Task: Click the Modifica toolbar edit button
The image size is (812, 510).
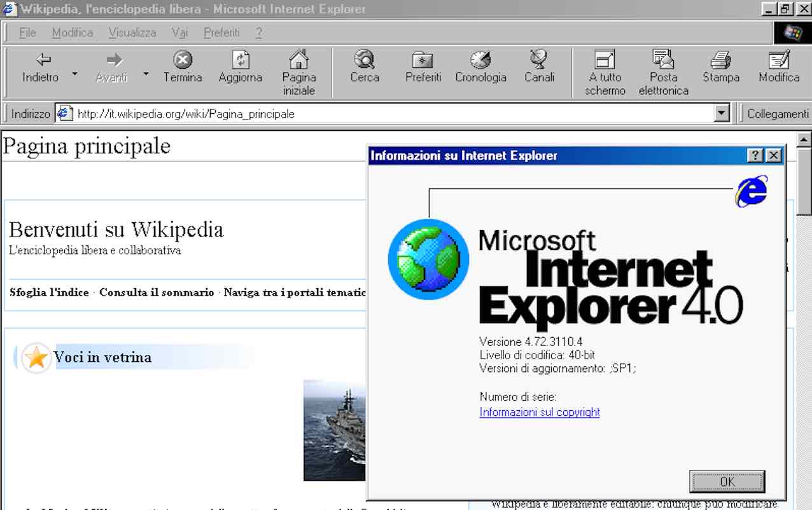Action: pyautogui.click(x=779, y=68)
